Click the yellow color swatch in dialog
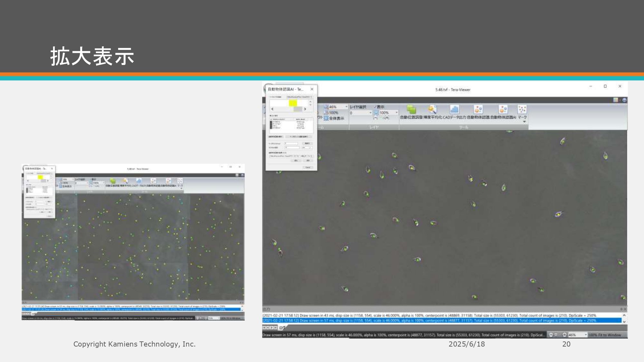Image resolution: width=644 pixels, height=362 pixels. (293, 103)
